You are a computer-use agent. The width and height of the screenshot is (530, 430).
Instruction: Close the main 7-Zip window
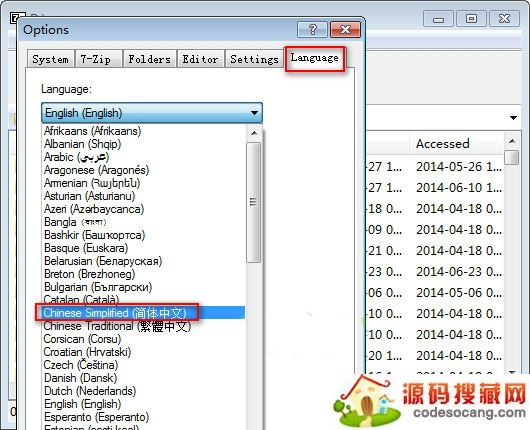pyautogui.click(x=504, y=18)
